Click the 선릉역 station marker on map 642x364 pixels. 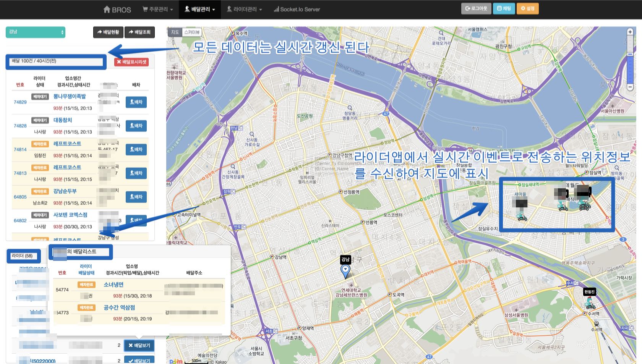pyautogui.click(x=363, y=222)
